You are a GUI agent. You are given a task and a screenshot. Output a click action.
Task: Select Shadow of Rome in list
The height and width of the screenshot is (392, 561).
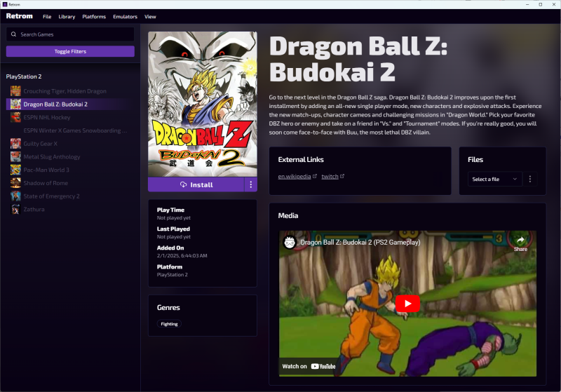click(x=70, y=183)
